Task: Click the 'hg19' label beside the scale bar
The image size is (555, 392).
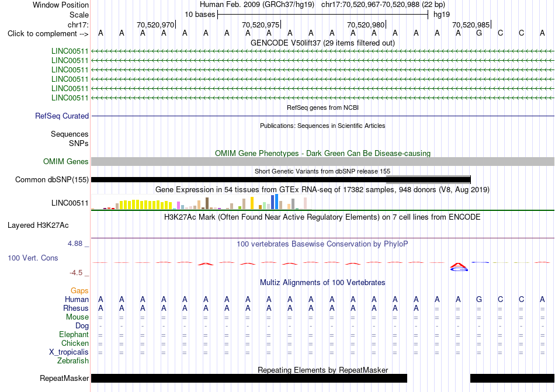Action: (x=442, y=15)
